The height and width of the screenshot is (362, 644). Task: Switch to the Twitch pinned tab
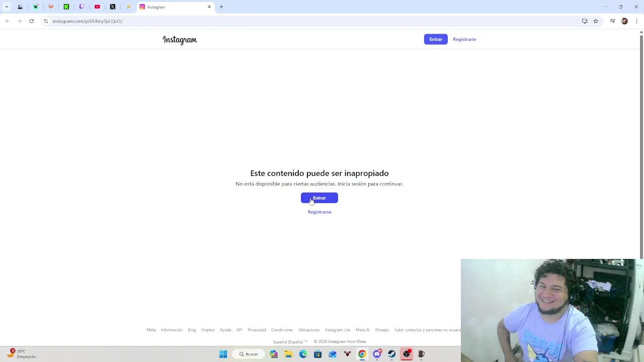82,7
